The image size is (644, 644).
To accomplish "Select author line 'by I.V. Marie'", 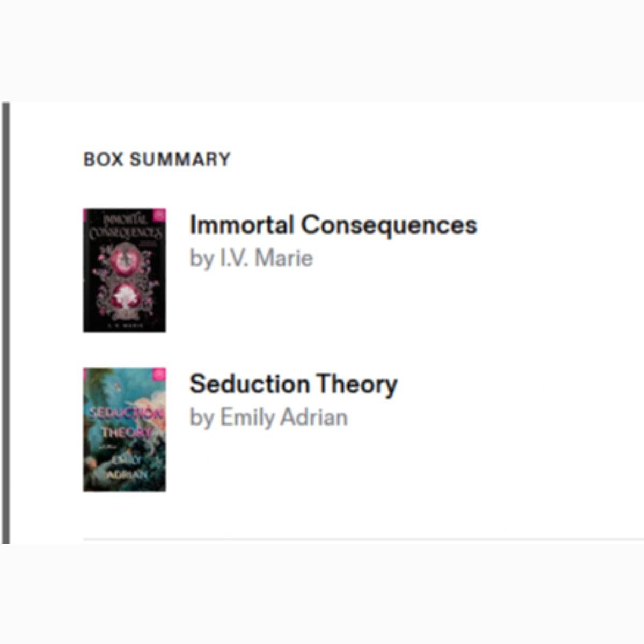I will (x=251, y=258).
